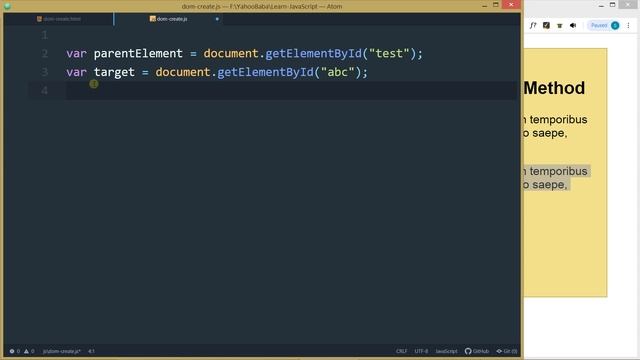Click the checkmark extension icon in browser
This screenshot has height=360, width=640.
click(546, 25)
